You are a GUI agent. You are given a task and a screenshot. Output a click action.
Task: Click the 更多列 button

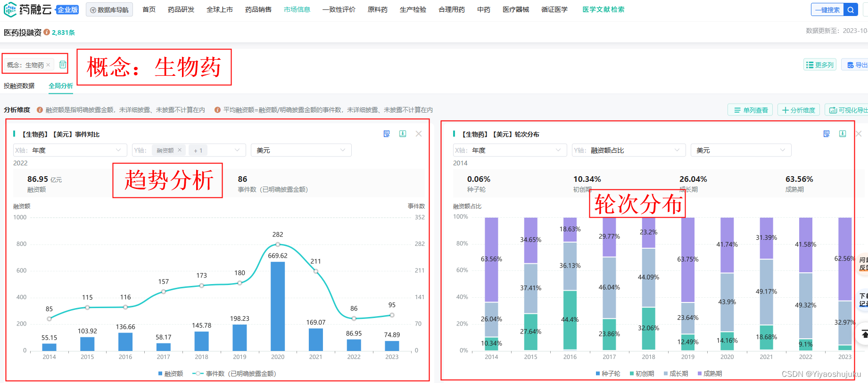(x=820, y=65)
